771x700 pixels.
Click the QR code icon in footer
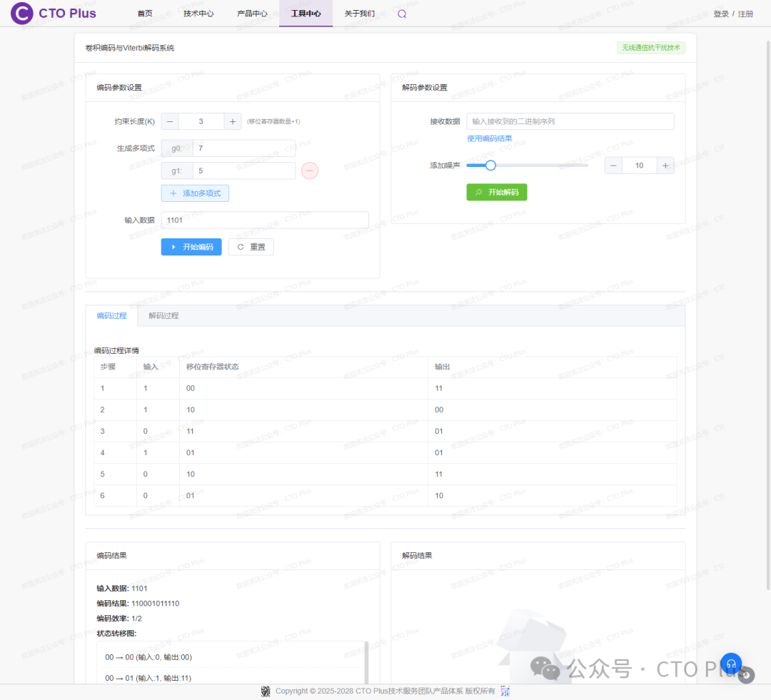(x=266, y=691)
